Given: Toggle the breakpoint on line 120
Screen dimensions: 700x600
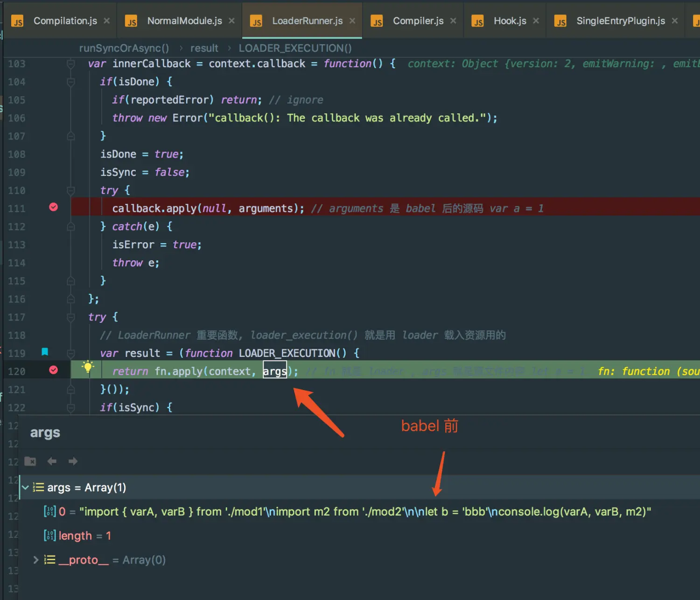Looking at the screenshot, I should point(54,370).
